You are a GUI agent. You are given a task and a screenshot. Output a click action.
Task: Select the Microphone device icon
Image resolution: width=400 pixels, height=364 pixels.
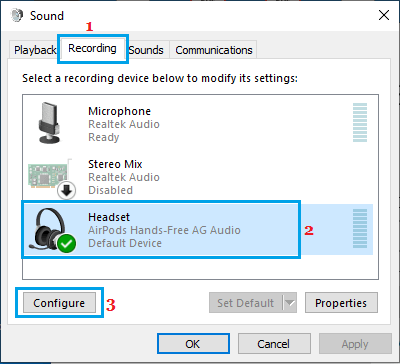click(x=49, y=123)
